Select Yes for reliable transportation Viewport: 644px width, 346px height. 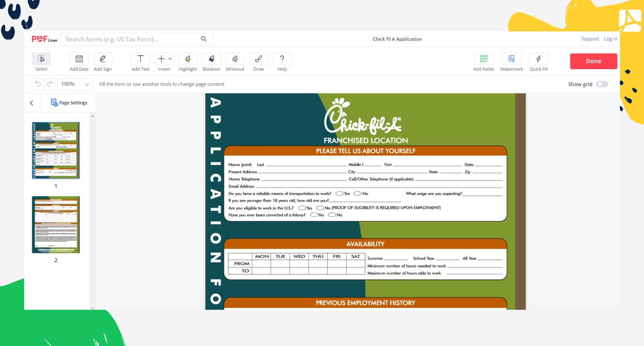(x=339, y=194)
